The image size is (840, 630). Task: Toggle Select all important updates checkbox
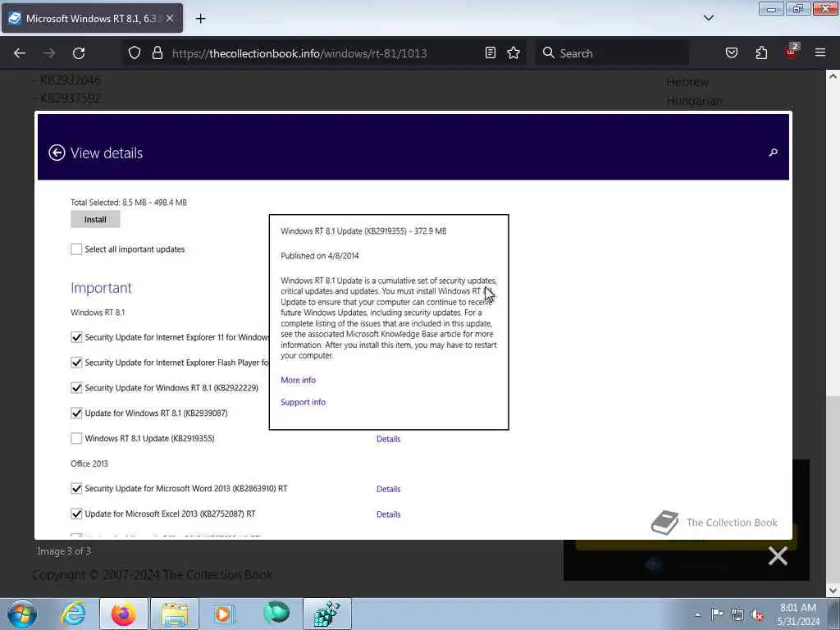(76, 249)
